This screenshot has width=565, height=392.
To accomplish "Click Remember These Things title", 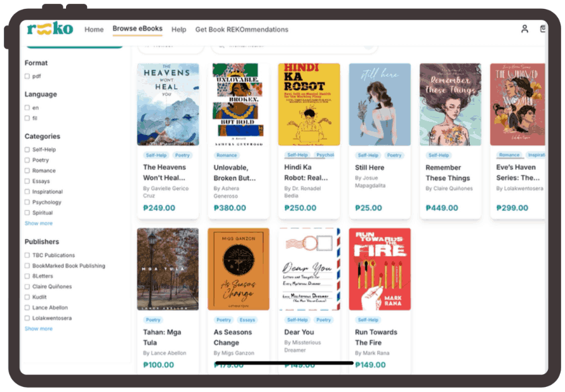I will (448, 173).
